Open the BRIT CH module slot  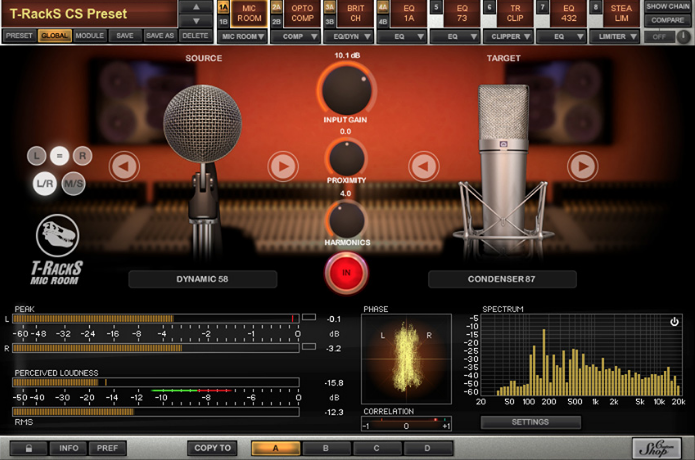point(355,13)
